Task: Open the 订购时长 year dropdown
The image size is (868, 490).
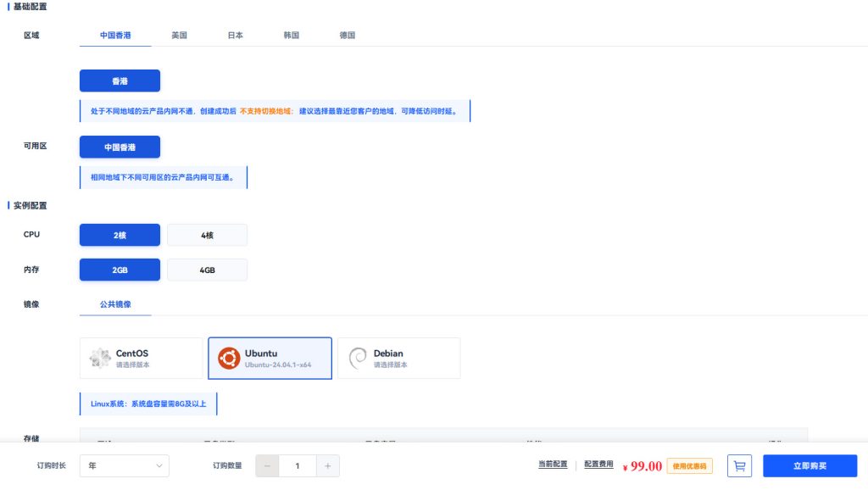Action: (125, 465)
